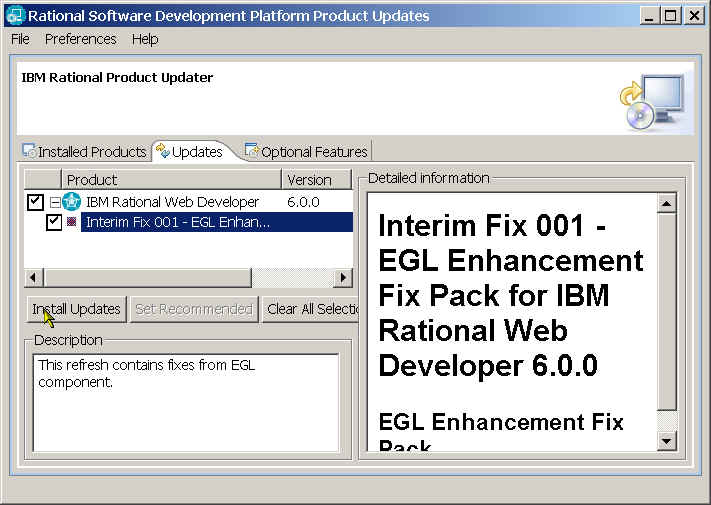Click the Set Recommended button
This screenshot has width=711, height=505.
coord(194,309)
